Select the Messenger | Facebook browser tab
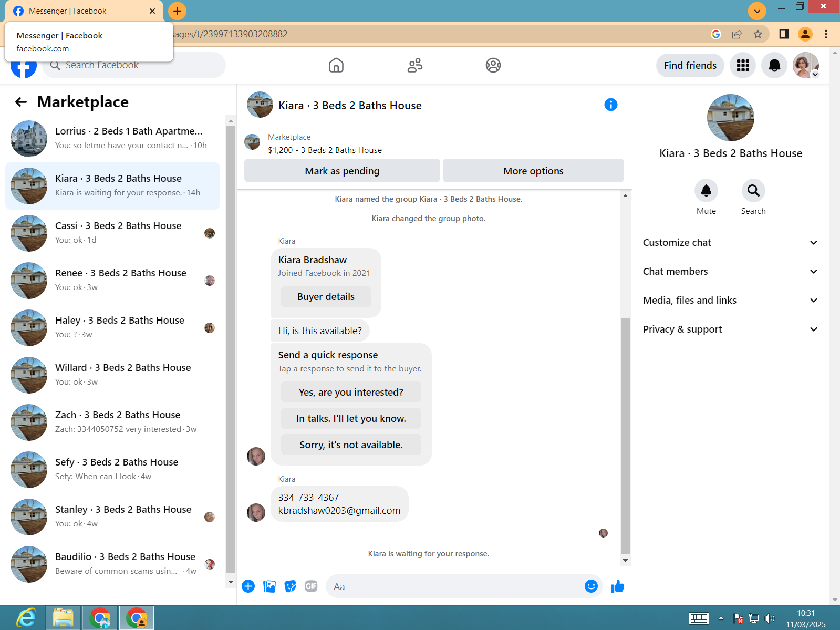840x630 pixels. 84,11
